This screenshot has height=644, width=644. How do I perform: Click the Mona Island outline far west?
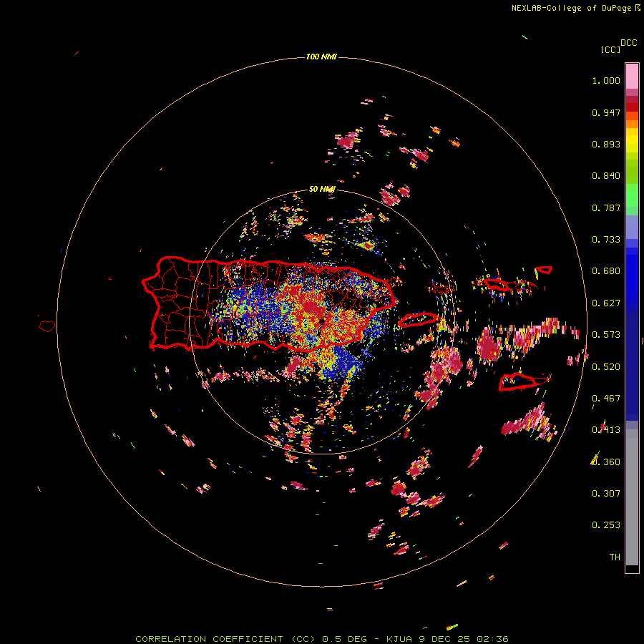[x=47, y=326]
